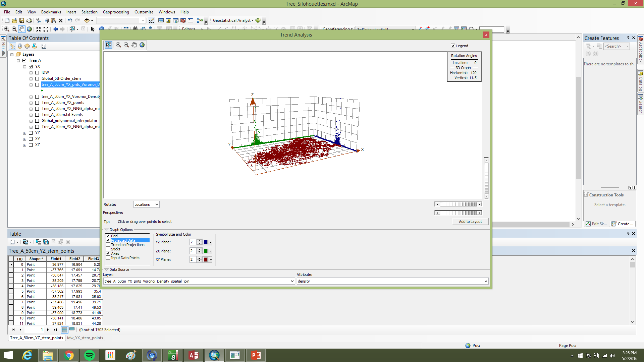The height and width of the screenshot is (362, 644).
Task: Activate the pointer selection tool in Trend Analysis
Action: click(108, 45)
